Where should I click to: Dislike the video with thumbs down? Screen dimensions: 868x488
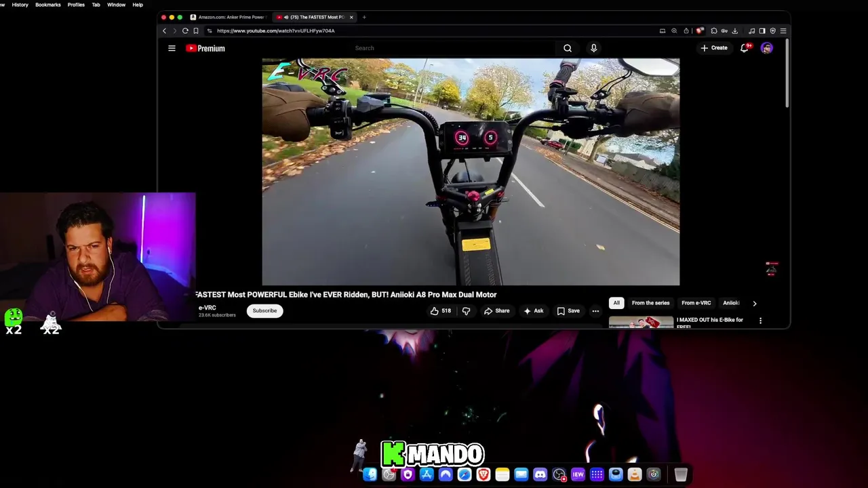coord(466,311)
